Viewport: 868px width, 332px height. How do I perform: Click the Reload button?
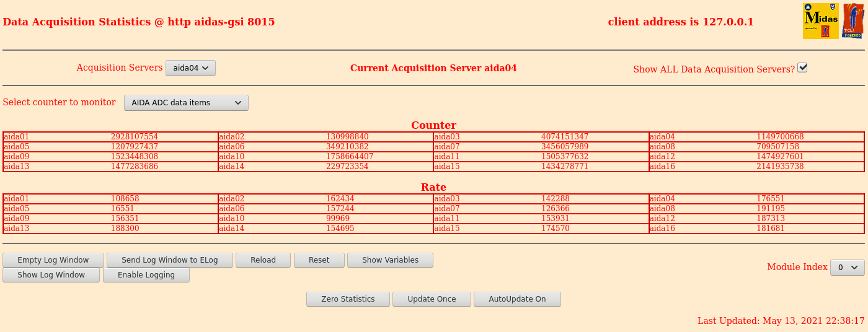point(263,260)
